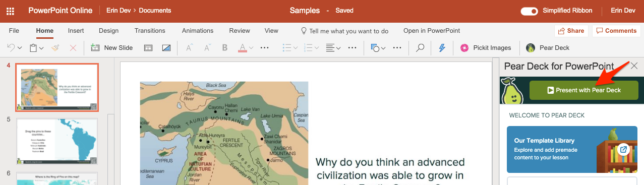The height and width of the screenshot is (185, 644).
Task: Switch to the Transitions tab
Action: point(150,31)
